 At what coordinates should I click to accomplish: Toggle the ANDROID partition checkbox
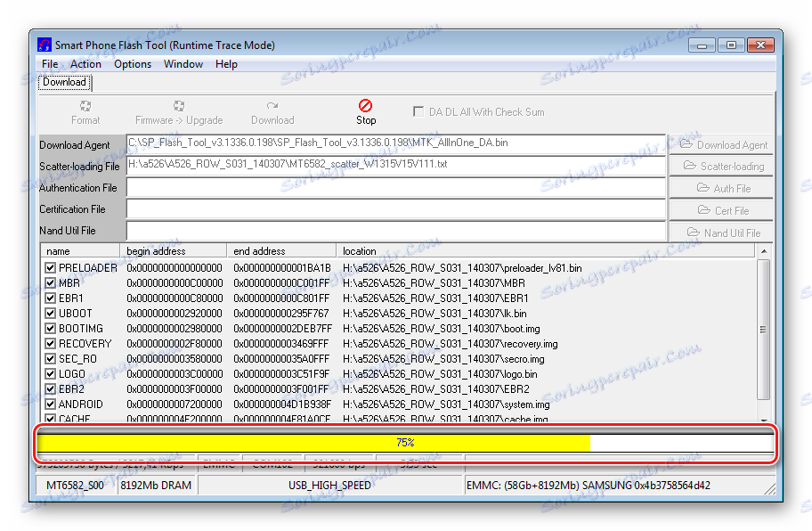[x=50, y=404]
